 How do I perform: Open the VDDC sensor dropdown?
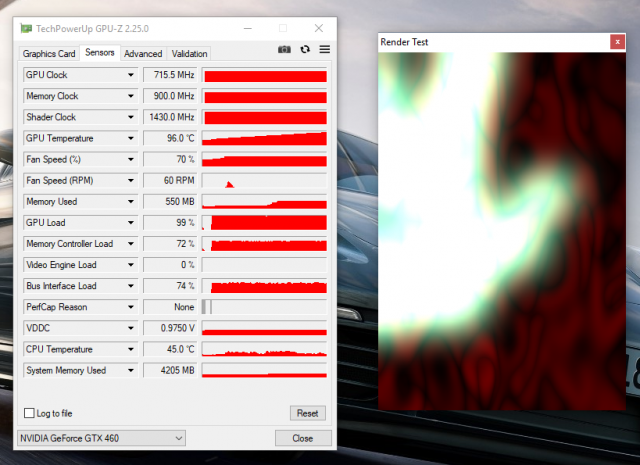tap(131, 328)
